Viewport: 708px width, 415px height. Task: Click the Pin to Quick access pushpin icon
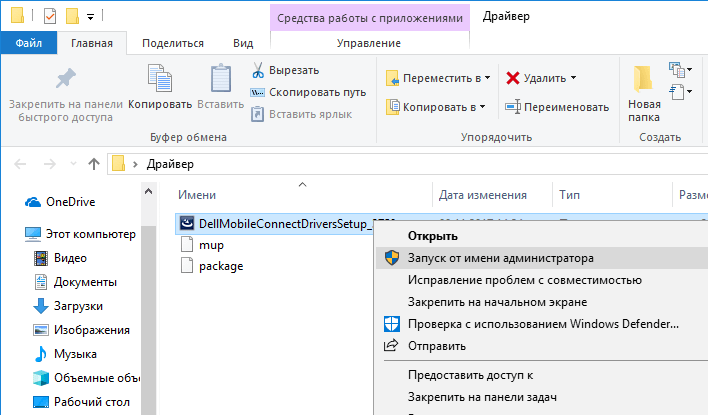pyautogui.click(x=65, y=79)
